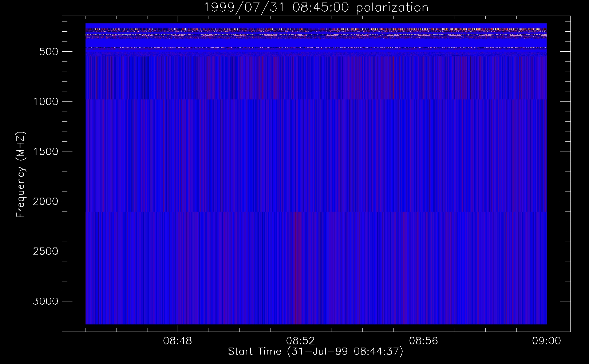Screen dimensions: 589x364
Task: Click the 08:48 time tick label
Action: coord(177,341)
